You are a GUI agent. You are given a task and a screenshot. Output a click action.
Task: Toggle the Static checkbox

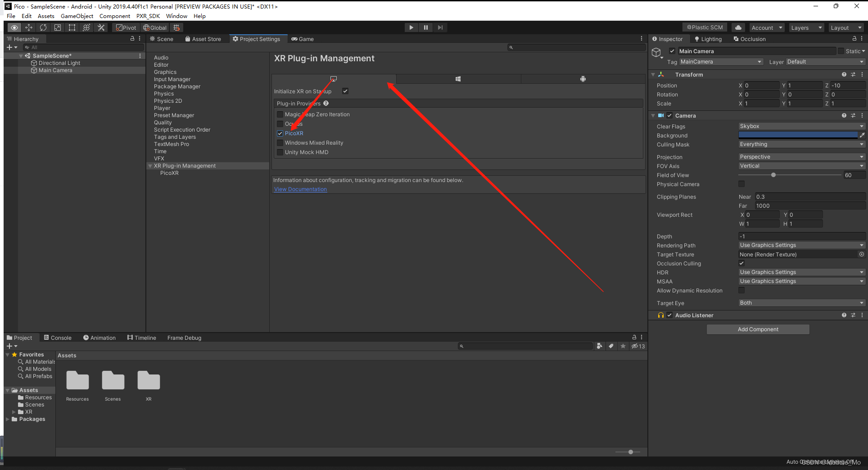tap(841, 51)
